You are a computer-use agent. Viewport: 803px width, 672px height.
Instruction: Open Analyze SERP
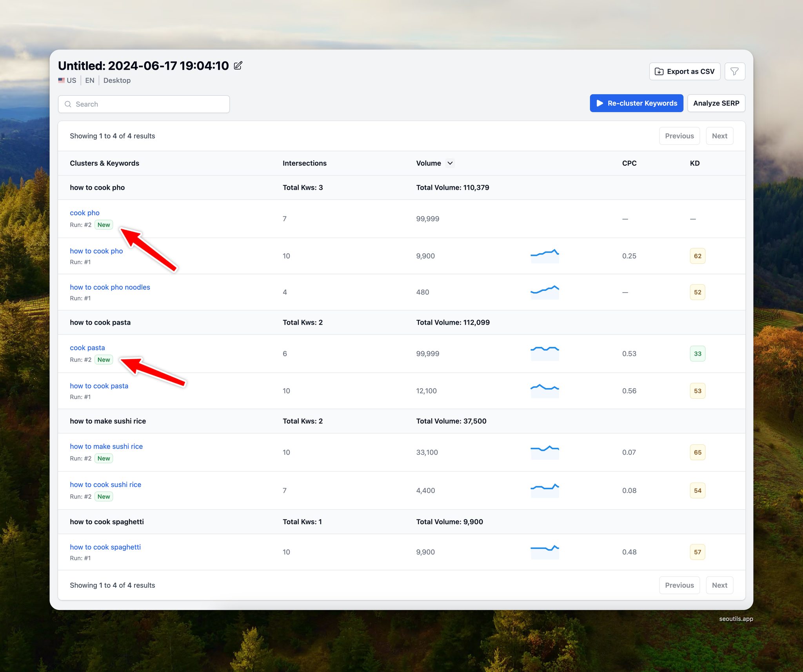click(716, 103)
